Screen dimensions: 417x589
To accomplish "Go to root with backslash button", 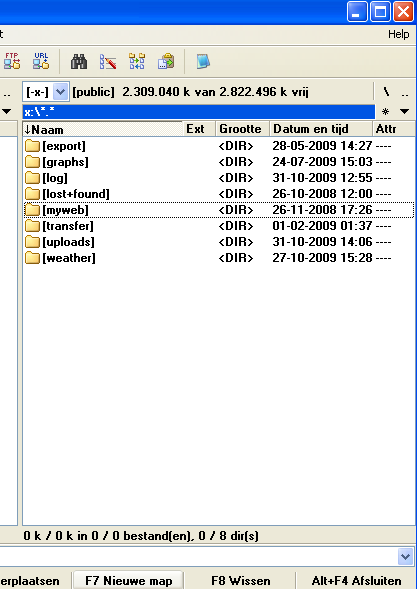I will (386, 92).
